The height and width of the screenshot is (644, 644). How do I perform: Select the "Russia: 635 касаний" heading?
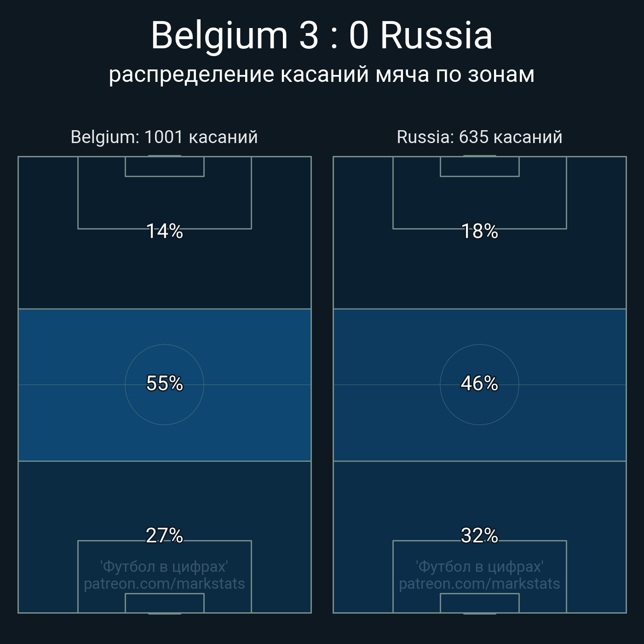tap(479, 137)
